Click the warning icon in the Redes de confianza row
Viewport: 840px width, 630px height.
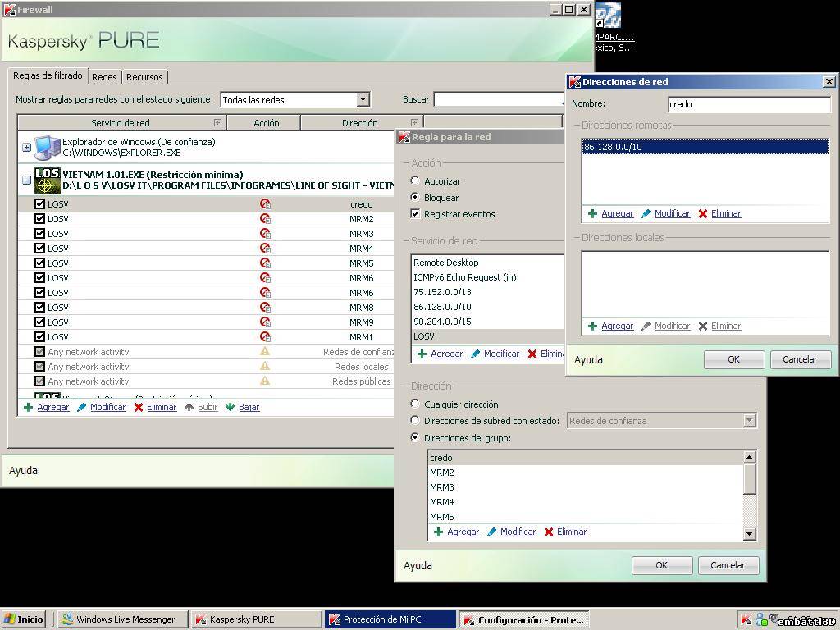[265, 351]
